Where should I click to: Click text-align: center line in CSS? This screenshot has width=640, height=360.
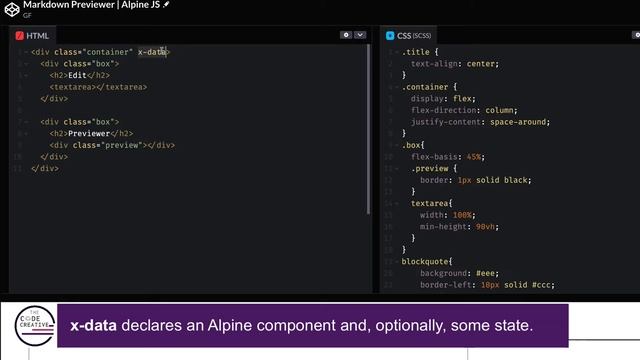[455, 64]
